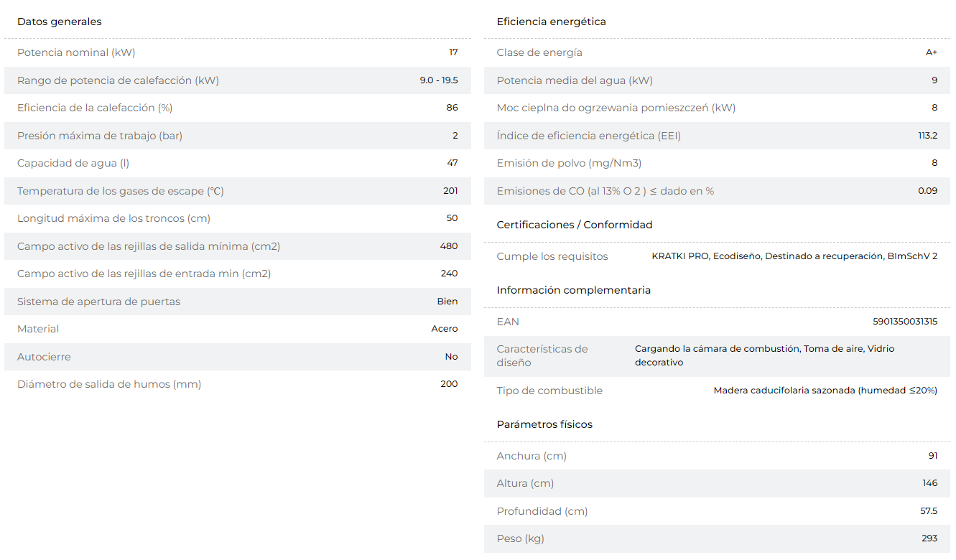Select the Autocierre value No

coord(451,357)
